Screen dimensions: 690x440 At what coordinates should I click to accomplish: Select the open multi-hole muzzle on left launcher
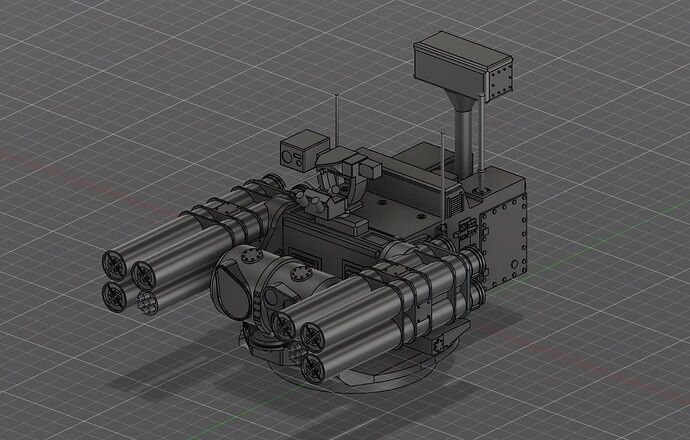coord(147,302)
